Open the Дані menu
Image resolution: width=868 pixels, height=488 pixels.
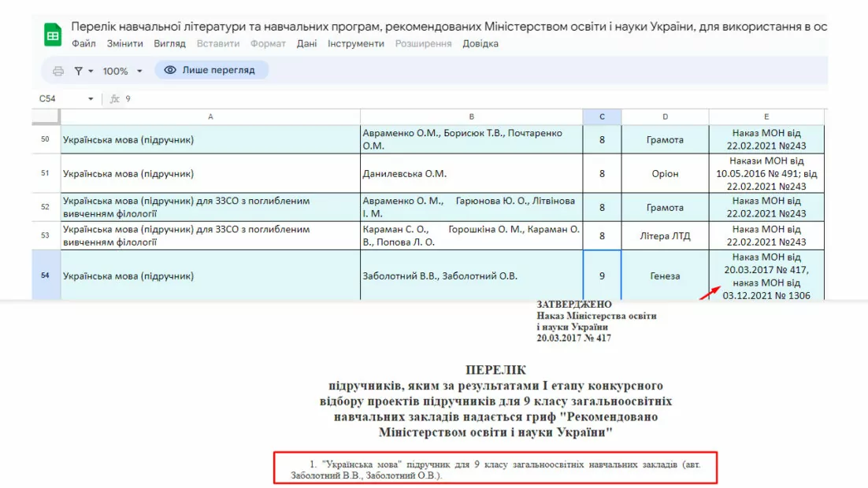[306, 44]
